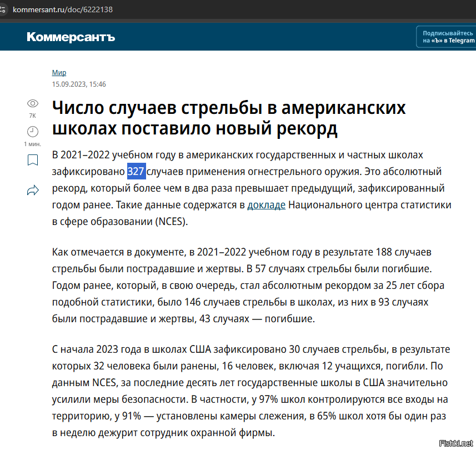This screenshot has width=476, height=450.
Task: Click the 7K views count
Action: [x=32, y=116]
